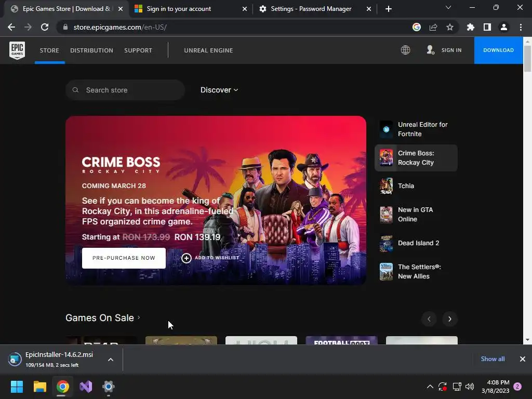Click the Google icon in the address bar
This screenshot has height=399, width=532.
pyautogui.click(x=417, y=27)
